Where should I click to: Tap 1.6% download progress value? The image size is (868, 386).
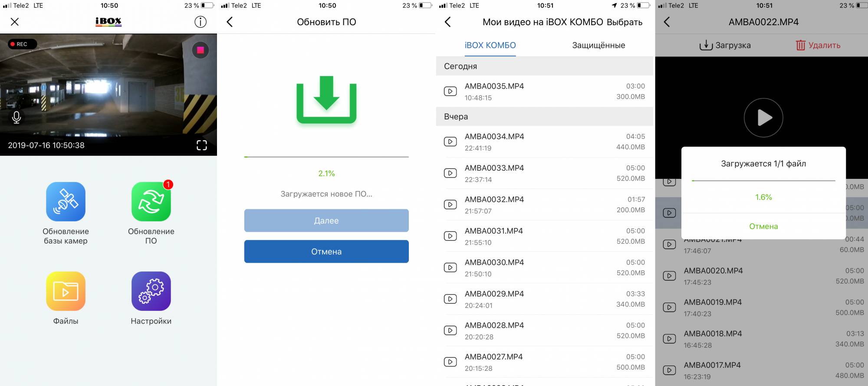(x=763, y=197)
